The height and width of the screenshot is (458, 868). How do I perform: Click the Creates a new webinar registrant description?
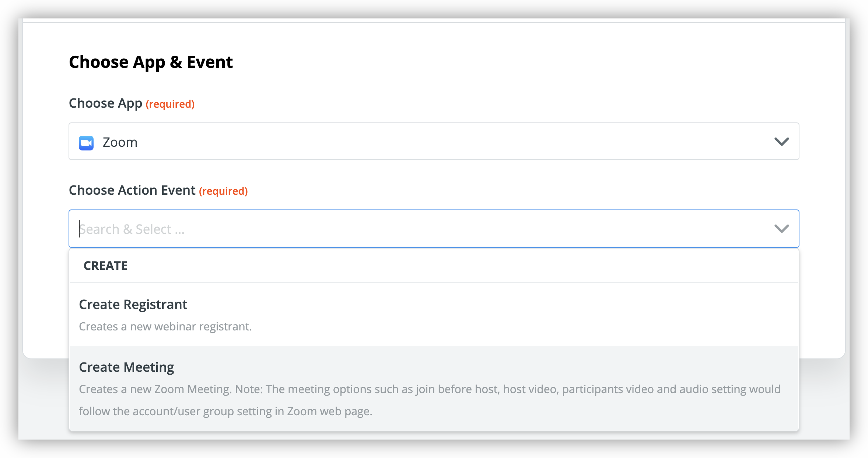click(x=165, y=326)
